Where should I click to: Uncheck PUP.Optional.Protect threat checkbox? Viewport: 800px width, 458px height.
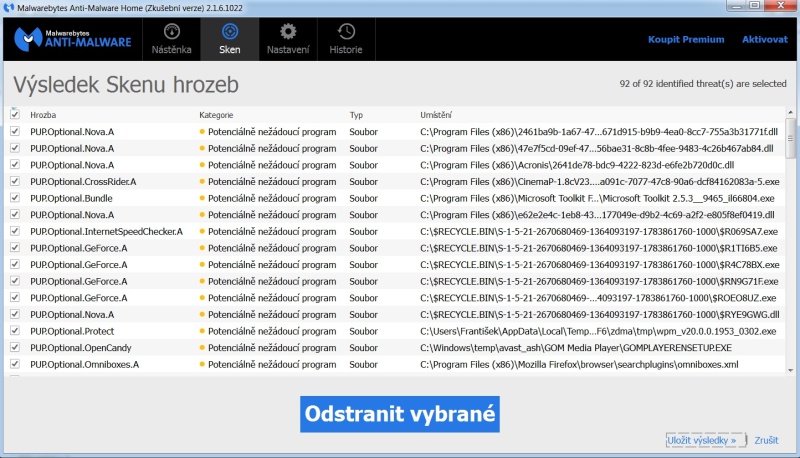tap(15, 330)
